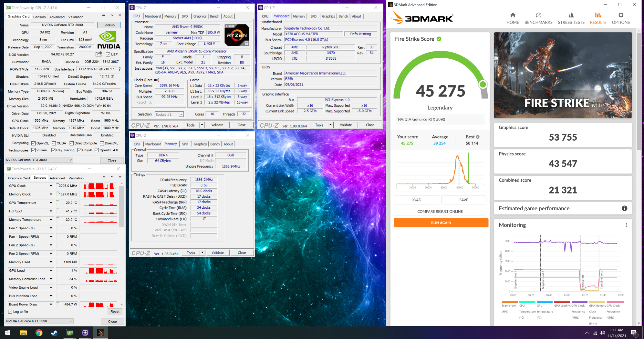Toggle the DirectCompute checkbox in GPU-Z

tap(72, 143)
